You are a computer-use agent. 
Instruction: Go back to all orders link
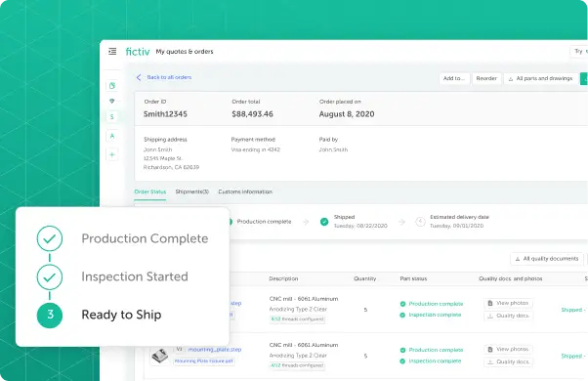[x=169, y=77]
